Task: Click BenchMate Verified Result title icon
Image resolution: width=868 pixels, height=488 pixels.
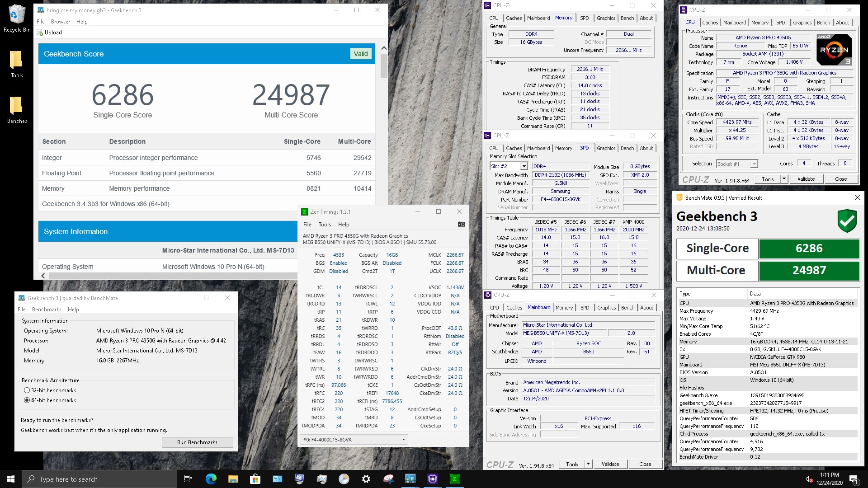Action: 679,197
